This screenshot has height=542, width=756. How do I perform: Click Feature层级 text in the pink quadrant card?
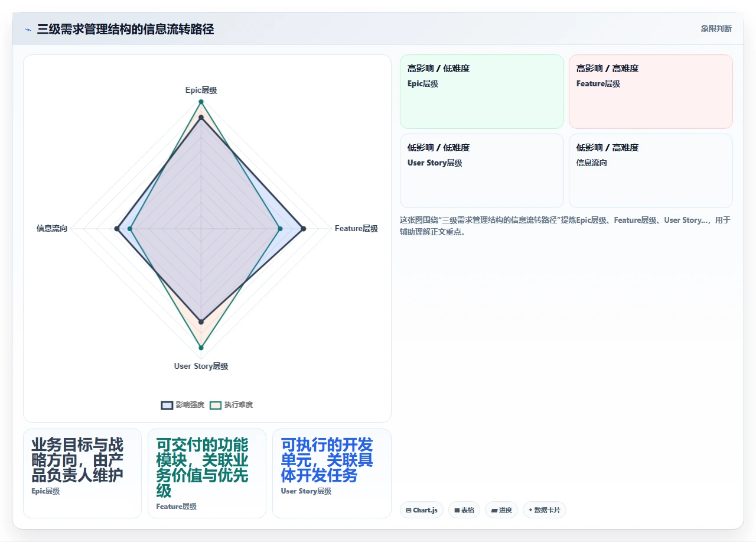point(598,84)
